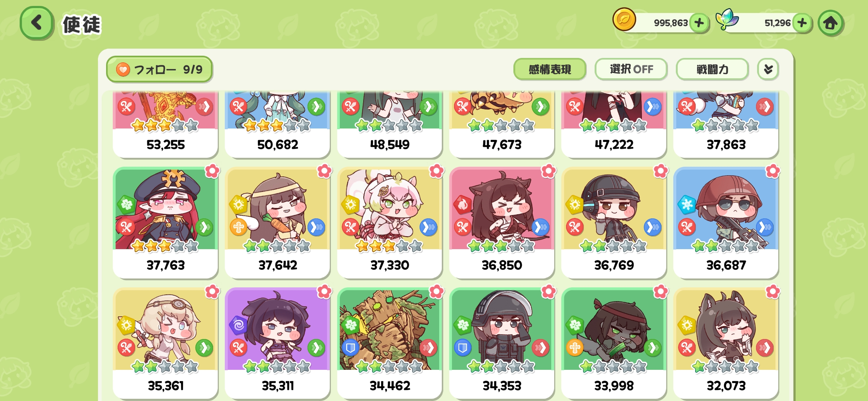868x401 pixels.
Task: Toggle flower favorite on the 37,763 character
Action: (x=212, y=171)
